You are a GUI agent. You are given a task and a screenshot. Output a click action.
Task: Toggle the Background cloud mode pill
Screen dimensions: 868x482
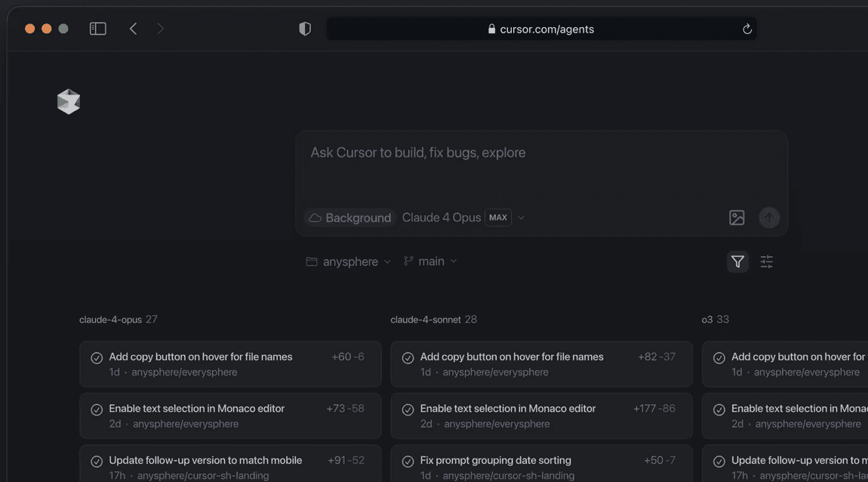[x=350, y=218]
